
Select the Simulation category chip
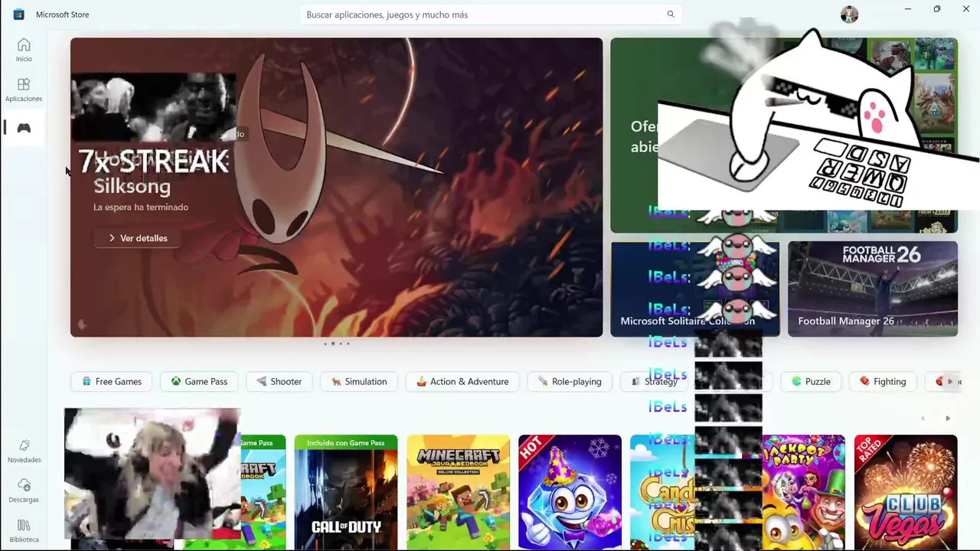pos(359,381)
